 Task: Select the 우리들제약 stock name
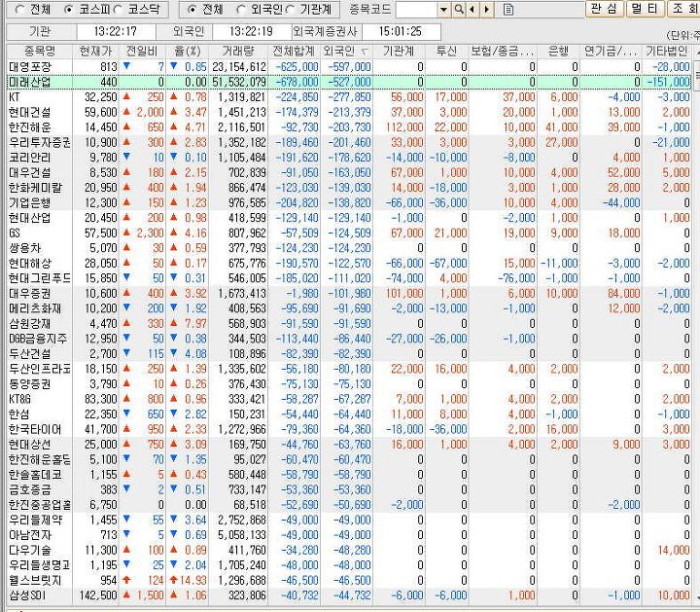35,521
